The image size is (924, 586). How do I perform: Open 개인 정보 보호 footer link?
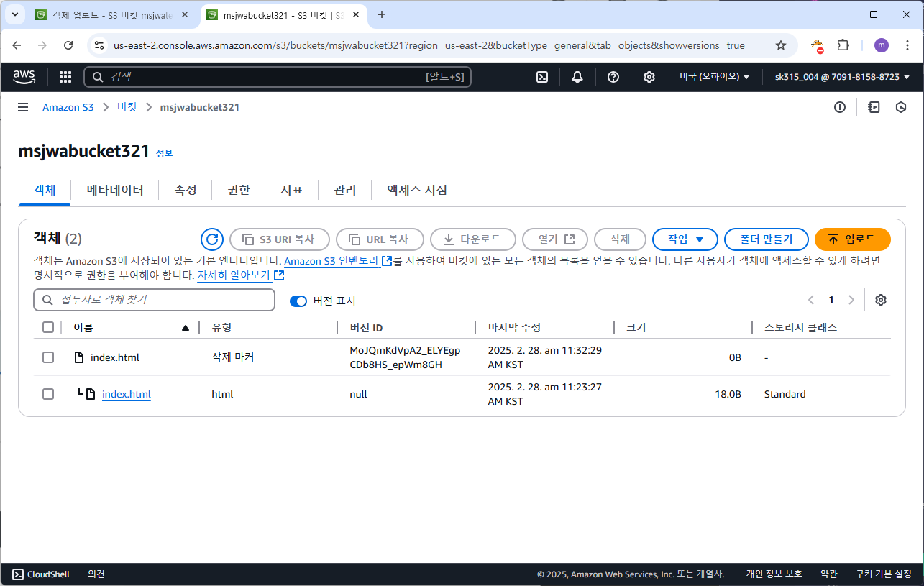tap(774, 574)
